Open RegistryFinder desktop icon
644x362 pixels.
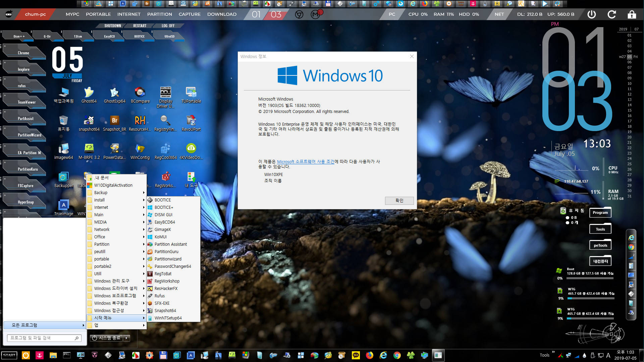pos(165,123)
